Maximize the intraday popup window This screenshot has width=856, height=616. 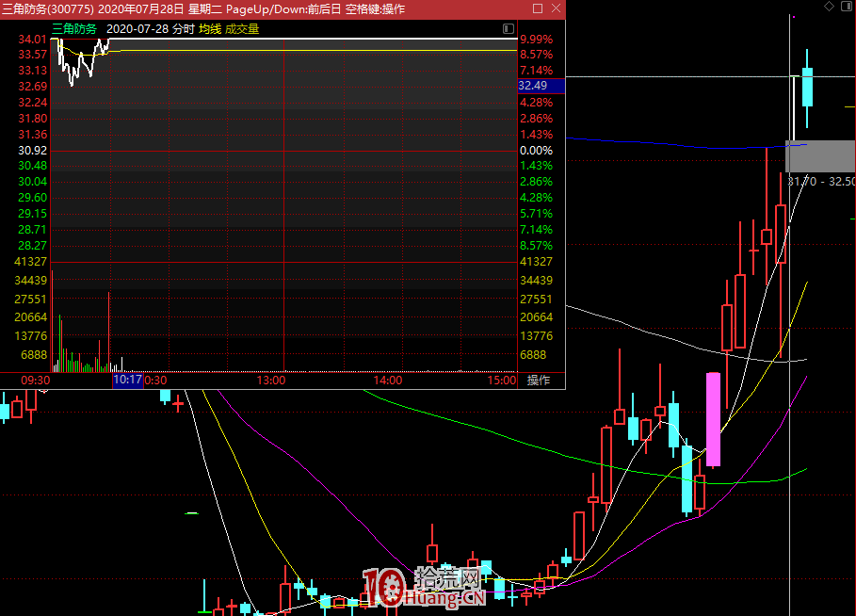pyautogui.click(x=537, y=8)
